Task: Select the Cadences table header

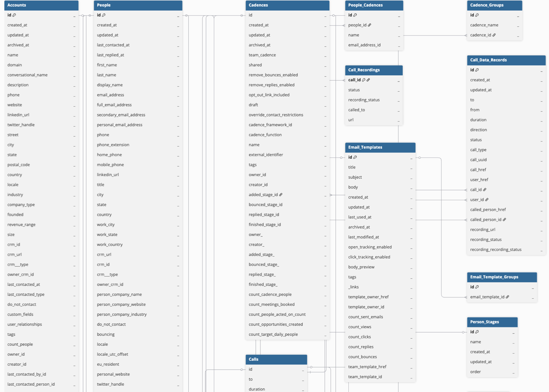Action: coord(287,5)
